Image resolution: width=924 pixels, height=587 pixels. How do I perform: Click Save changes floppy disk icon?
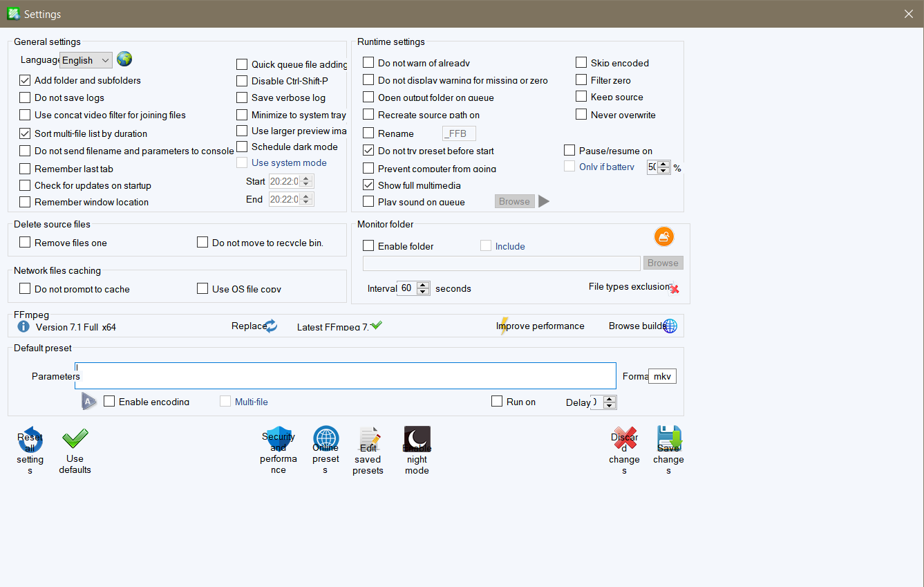pos(669,439)
